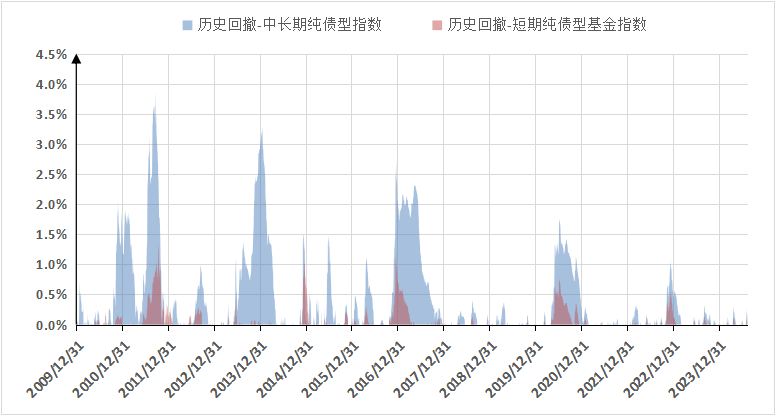Click the 3.0% y-axis label

pyautogui.click(x=51, y=145)
